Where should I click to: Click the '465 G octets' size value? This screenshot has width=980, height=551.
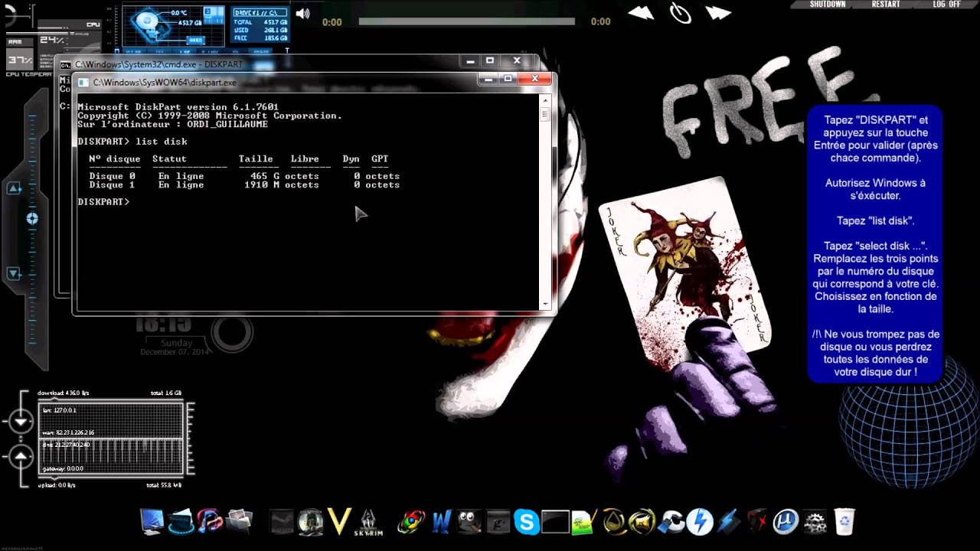point(285,176)
